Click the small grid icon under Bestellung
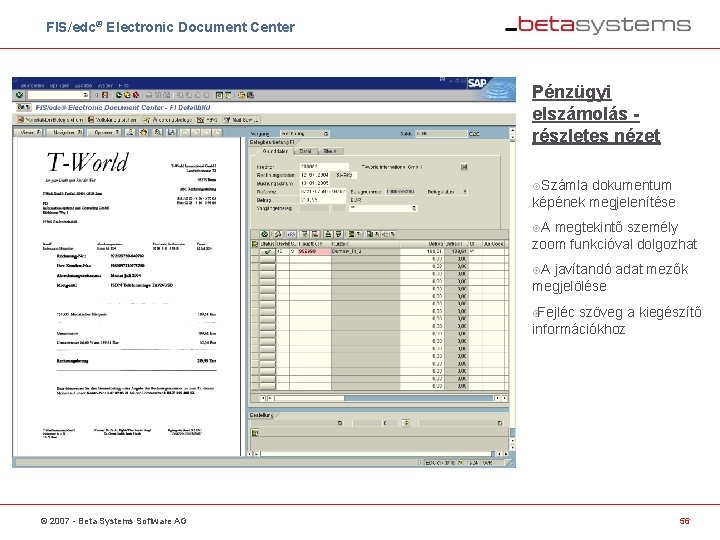The image size is (720, 540). pyautogui.click(x=255, y=433)
